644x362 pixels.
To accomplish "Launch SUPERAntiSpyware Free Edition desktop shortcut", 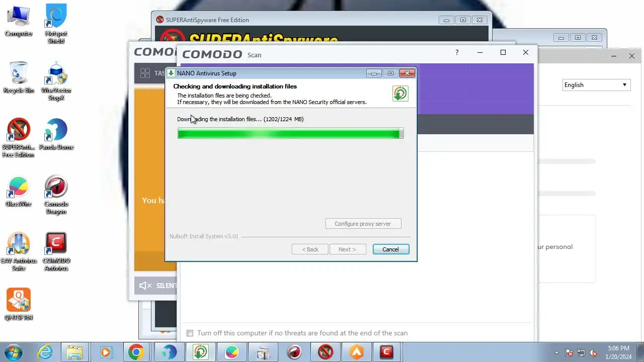I will 19,138.
